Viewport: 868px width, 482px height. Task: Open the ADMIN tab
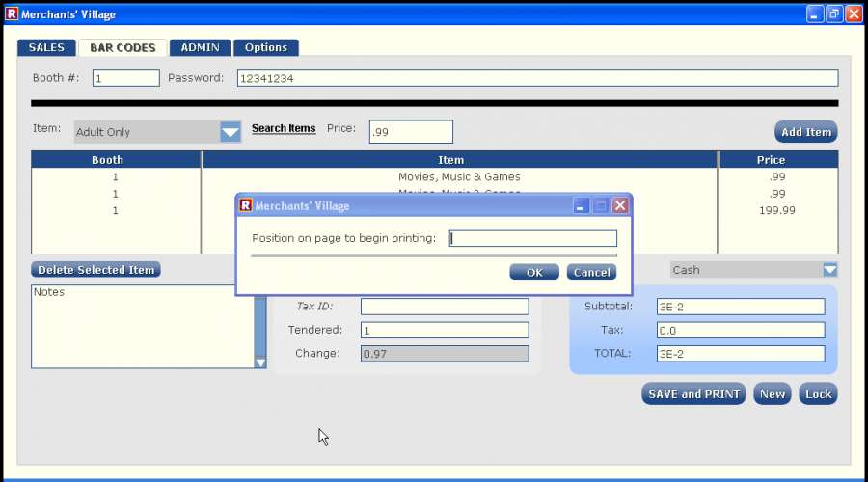200,47
